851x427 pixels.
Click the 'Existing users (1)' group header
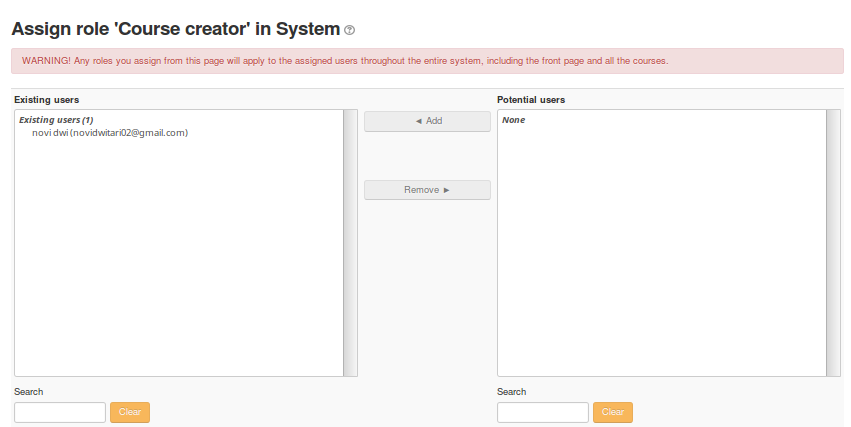pyautogui.click(x=56, y=120)
